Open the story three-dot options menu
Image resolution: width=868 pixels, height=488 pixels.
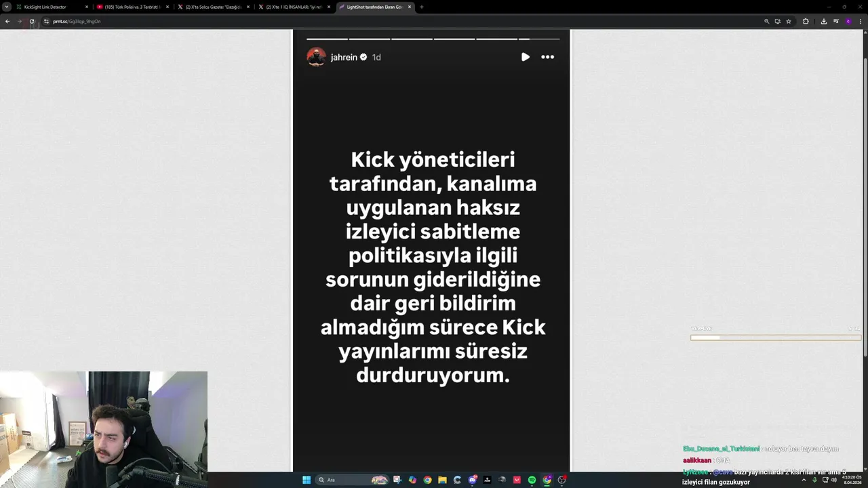point(548,57)
